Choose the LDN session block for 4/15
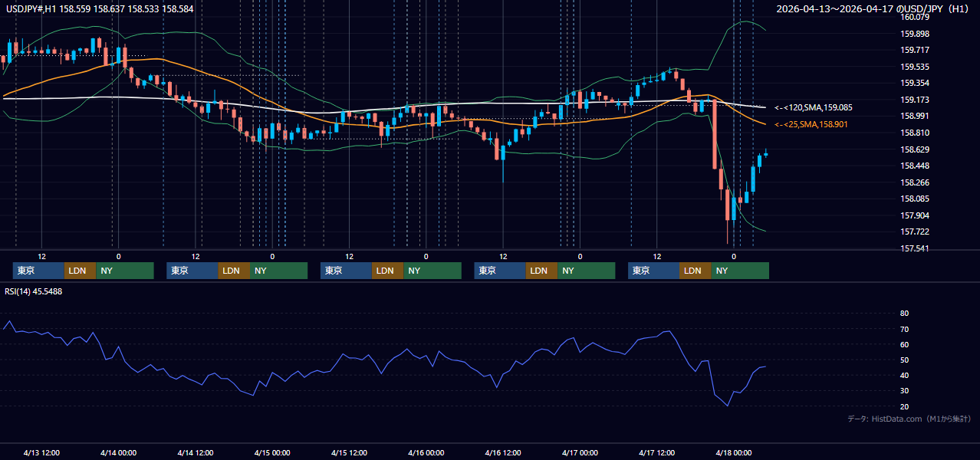 pos(387,271)
